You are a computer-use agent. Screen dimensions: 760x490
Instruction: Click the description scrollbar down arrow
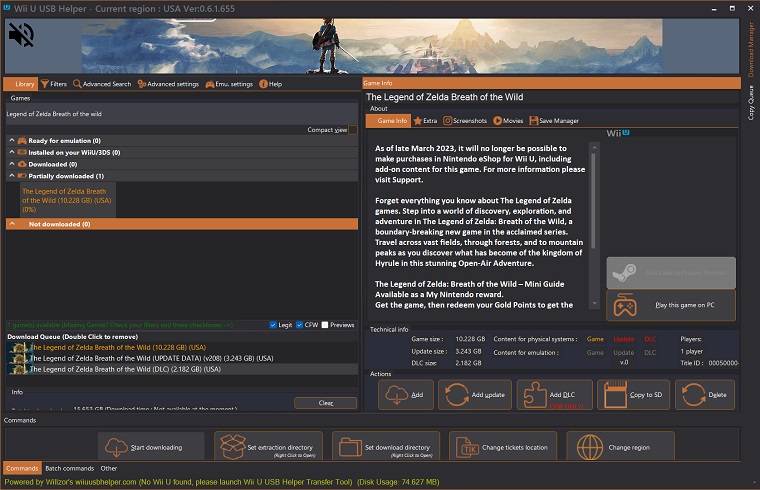594,303
